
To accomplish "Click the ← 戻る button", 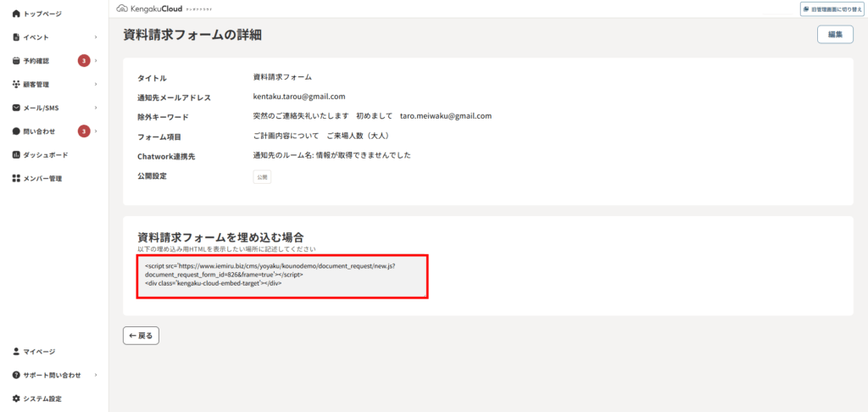I will click(142, 336).
